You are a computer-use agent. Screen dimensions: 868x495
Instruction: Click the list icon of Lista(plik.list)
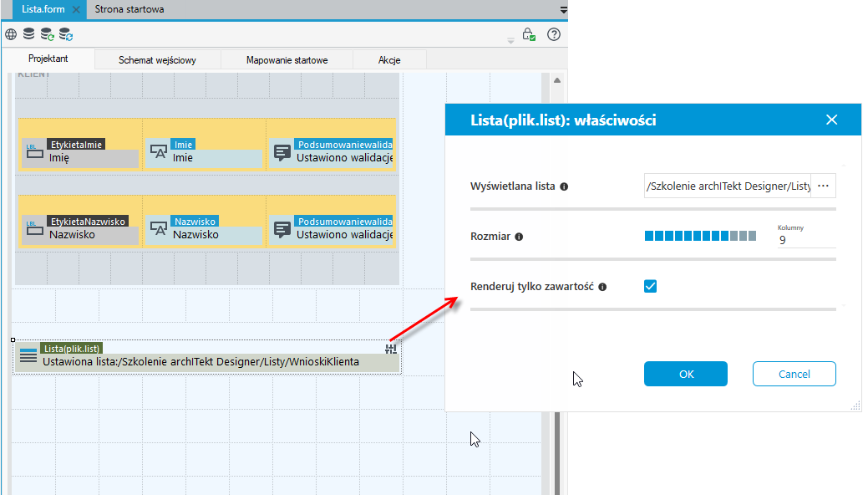[28, 355]
